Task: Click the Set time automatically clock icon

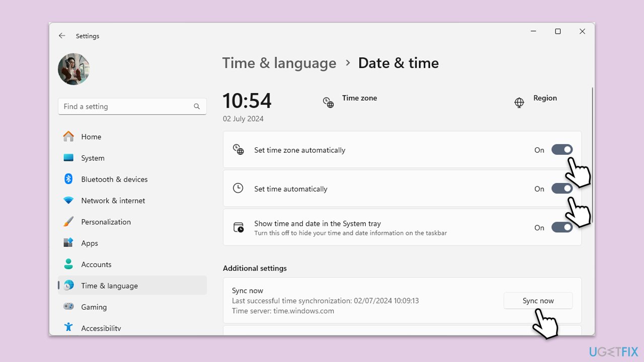Action: pyautogui.click(x=238, y=188)
